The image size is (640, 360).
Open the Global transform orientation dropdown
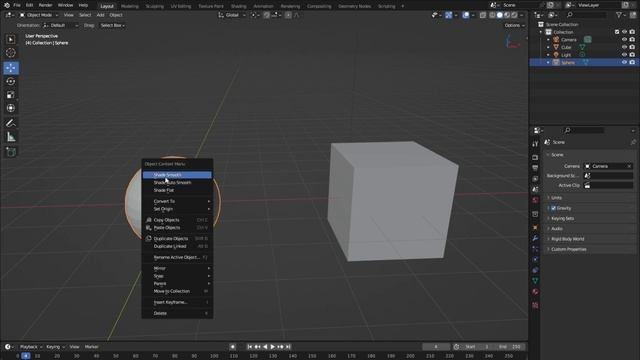click(232, 15)
